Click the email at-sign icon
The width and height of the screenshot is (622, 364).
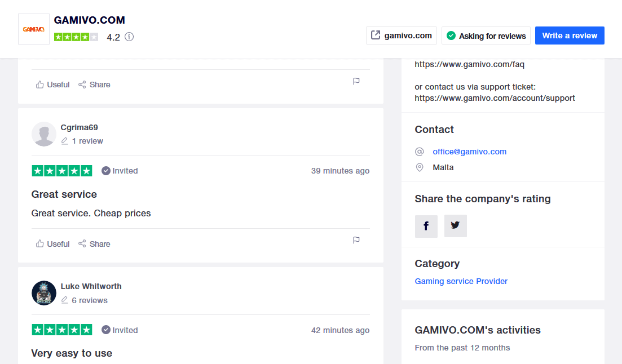(x=420, y=152)
